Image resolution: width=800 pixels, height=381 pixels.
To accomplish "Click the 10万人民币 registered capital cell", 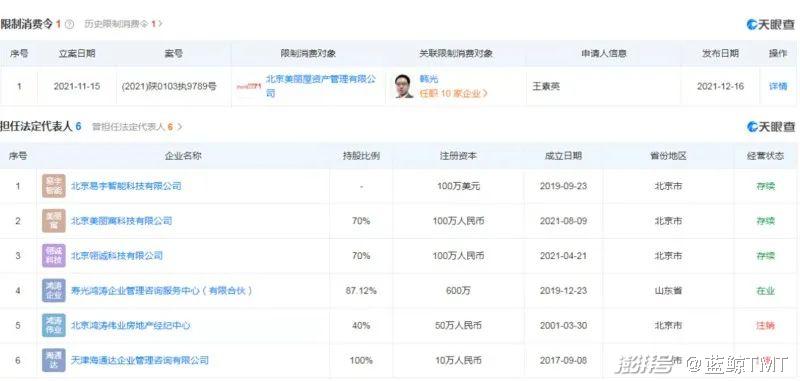I will coord(458,360).
